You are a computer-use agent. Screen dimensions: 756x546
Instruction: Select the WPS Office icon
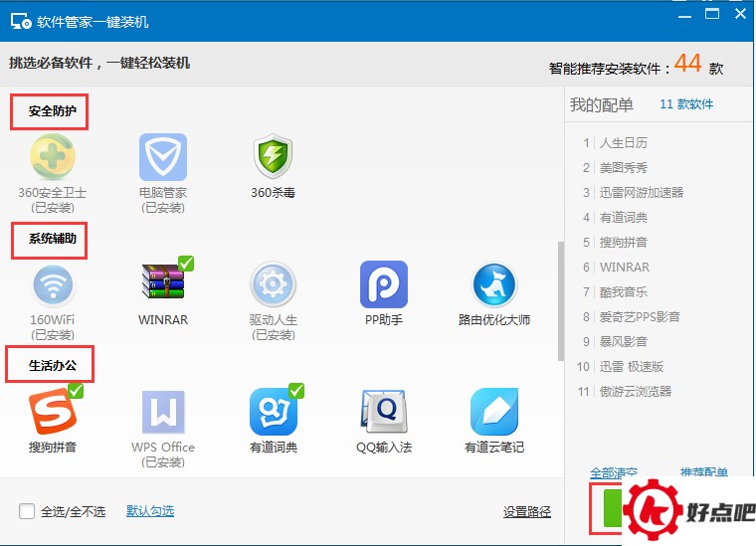(x=163, y=412)
